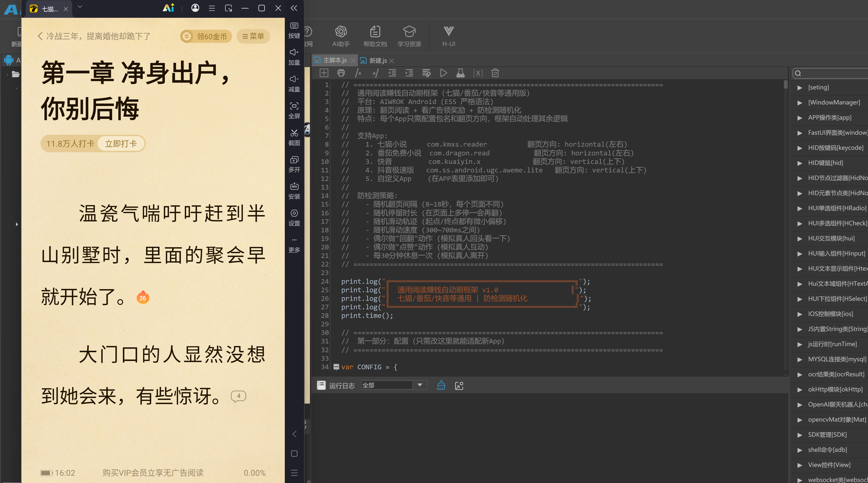Tap 购买VIP会员立享无广告阅读 link

click(153, 473)
